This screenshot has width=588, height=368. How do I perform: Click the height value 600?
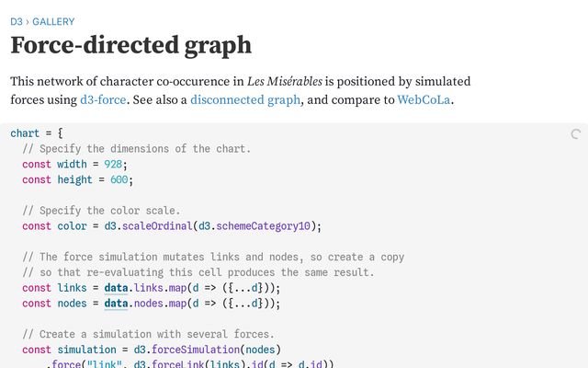coord(119,179)
